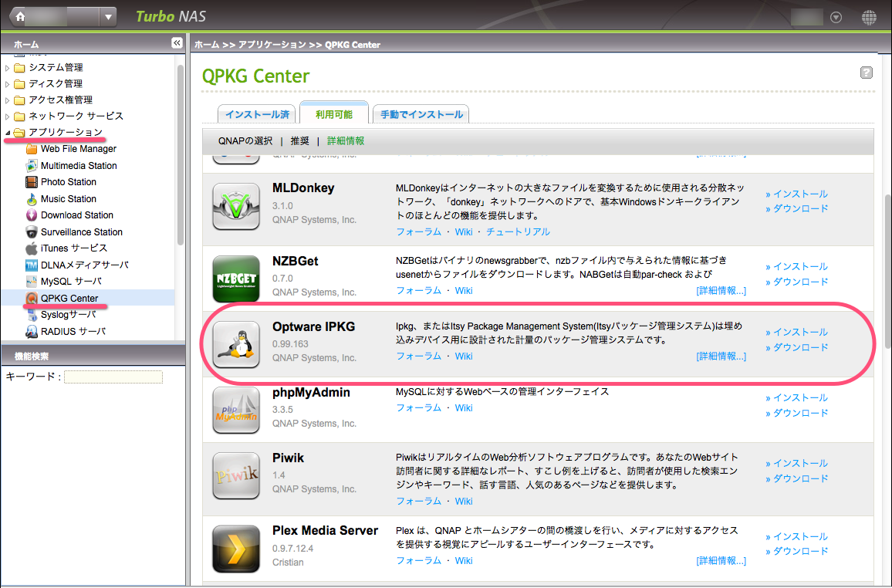
Task: Expand the システム管理 tree node
Action: (x=8, y=68)
